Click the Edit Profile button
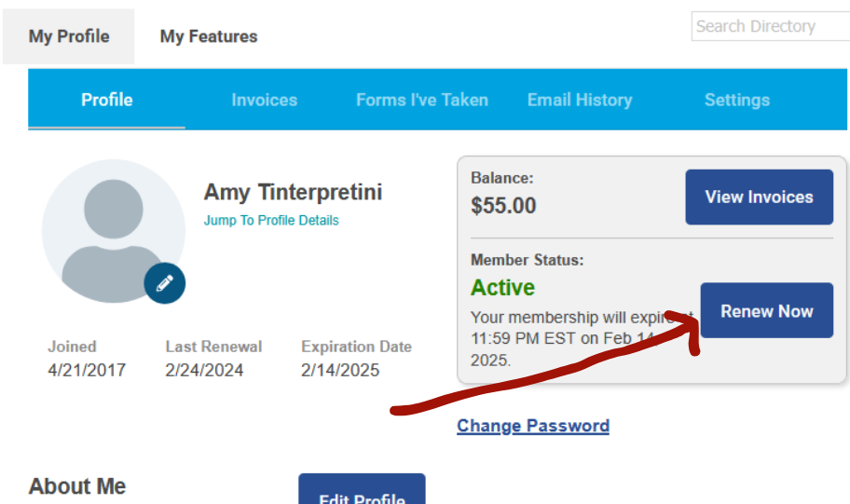 [363, 489]
